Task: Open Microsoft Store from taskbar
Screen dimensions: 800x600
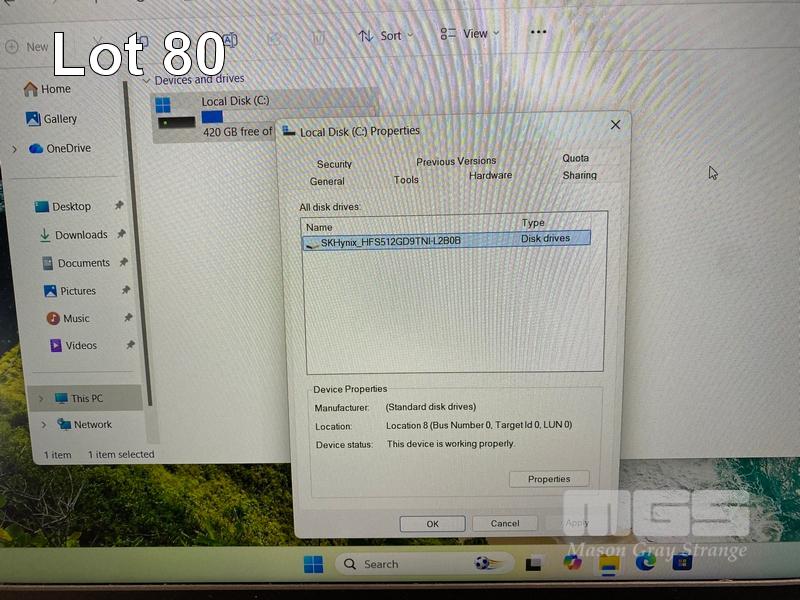Action: pos(682,563)
